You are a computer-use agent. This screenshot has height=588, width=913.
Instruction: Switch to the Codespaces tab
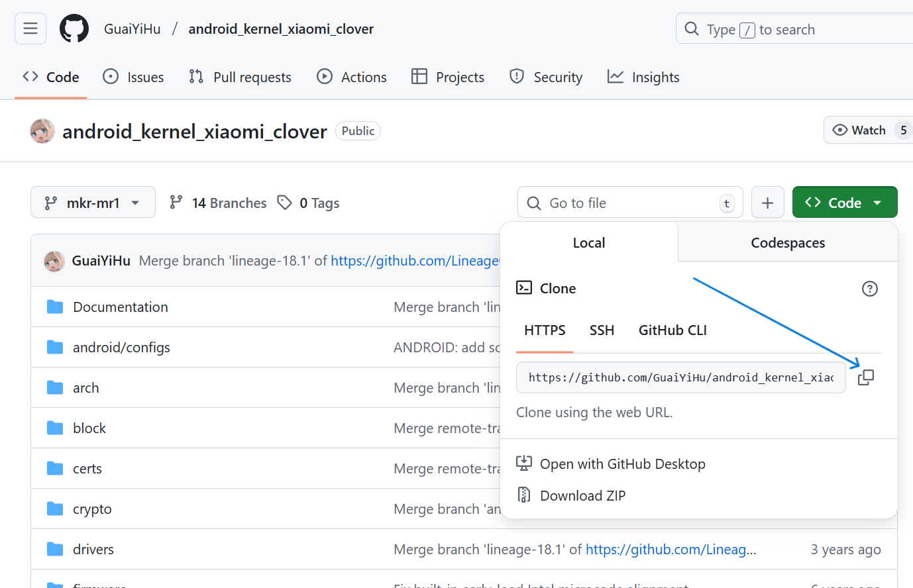point(787,243)
